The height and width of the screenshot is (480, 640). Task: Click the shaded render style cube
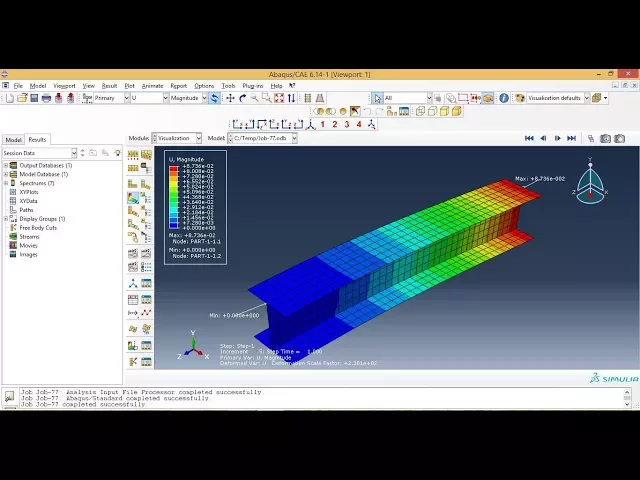(x=457, y=111)
